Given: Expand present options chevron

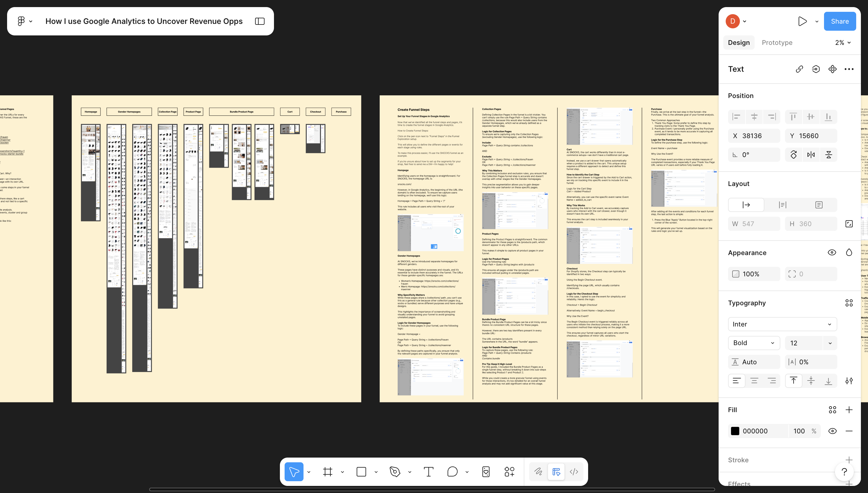Looking at the screenshot, I should (817, 21).
